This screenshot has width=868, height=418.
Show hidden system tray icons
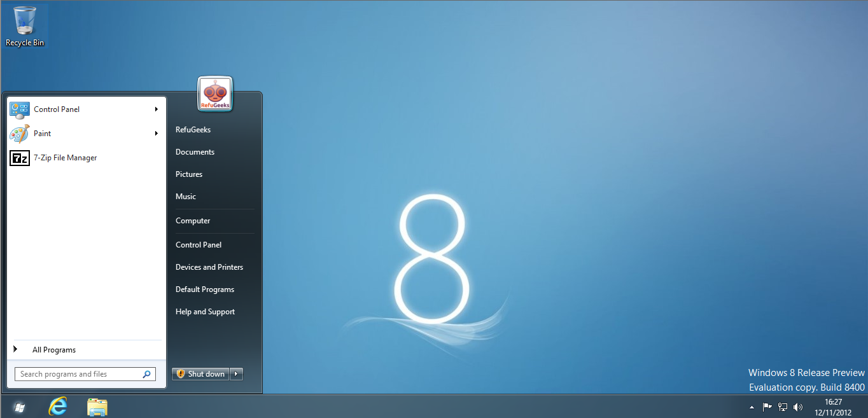coord(752,407)
